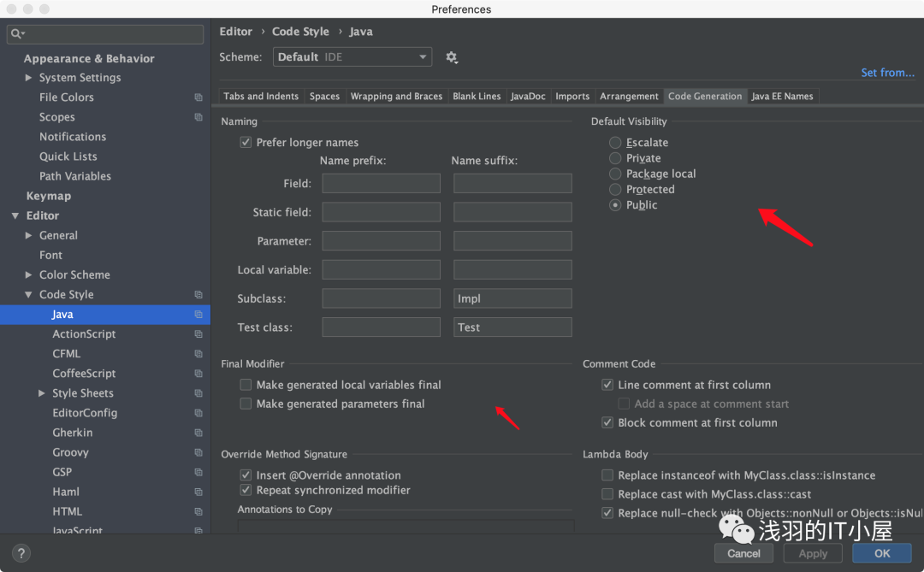Click the Parameter name suffix input
Screen dimensions: 924x572
click(x=512, y=240)
